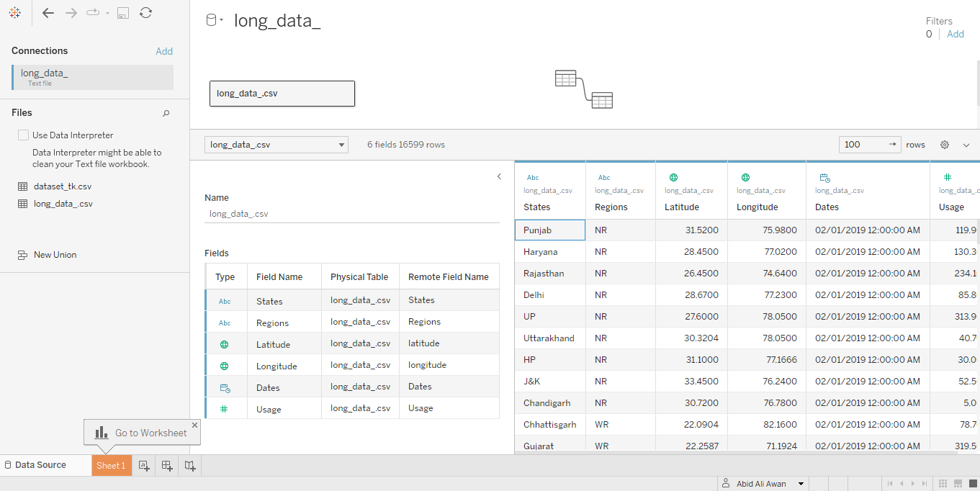Click States column Abc type icon
This screenshot has width=980, height=491.
pos(533,177)
